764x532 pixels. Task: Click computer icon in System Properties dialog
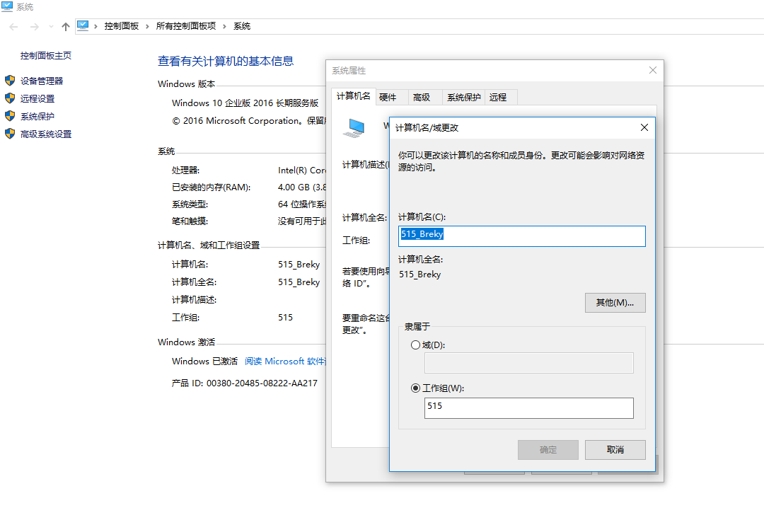[x=354, y=128]
